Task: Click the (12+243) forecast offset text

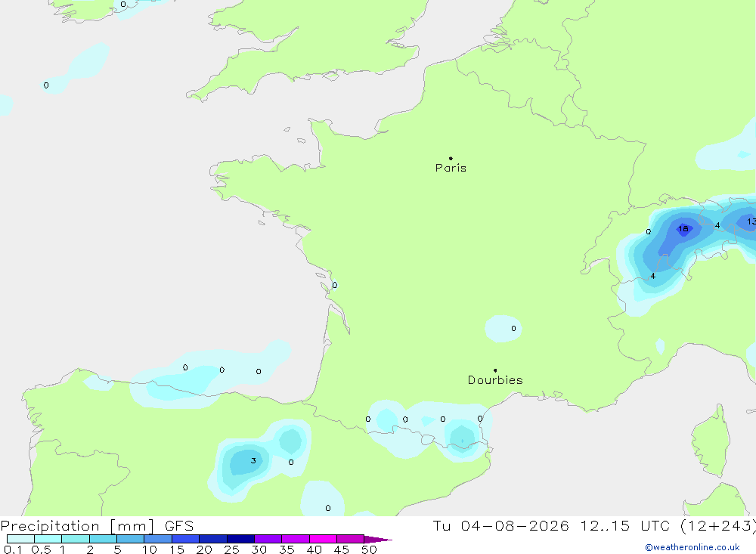Action: 718,526
